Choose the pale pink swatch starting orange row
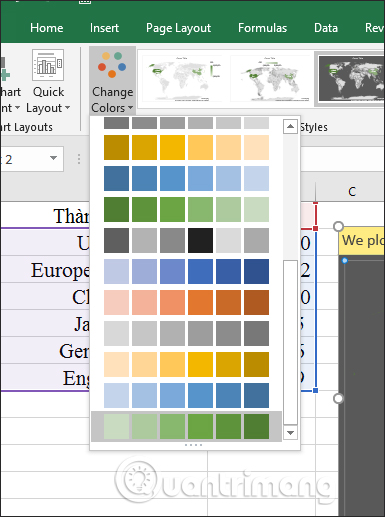Screen dimensions: 385x517 click(x=116, y=302)
